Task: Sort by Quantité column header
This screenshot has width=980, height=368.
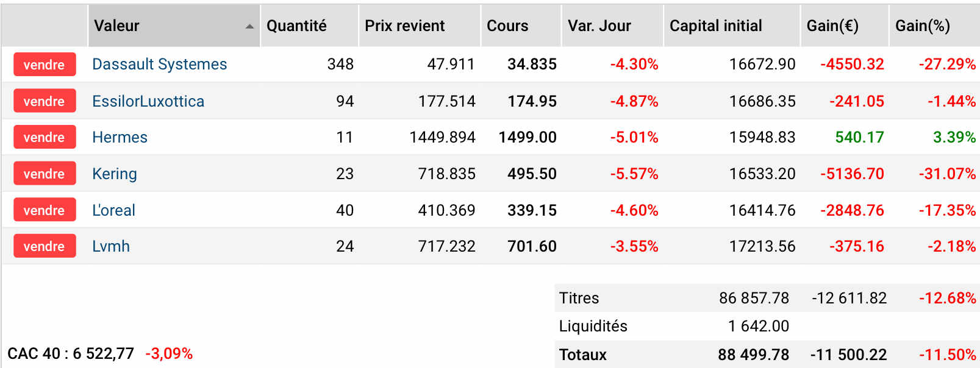Action: click(x=309, y=26)
